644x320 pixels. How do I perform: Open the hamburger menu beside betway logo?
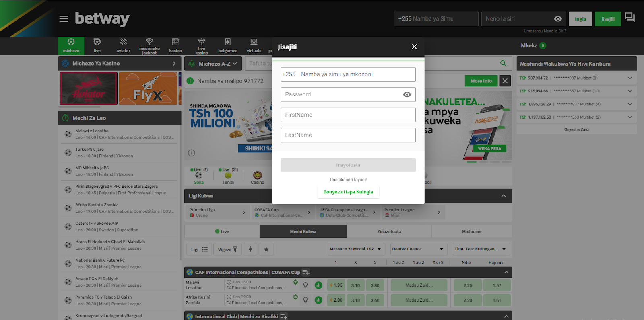pos(64,19)
